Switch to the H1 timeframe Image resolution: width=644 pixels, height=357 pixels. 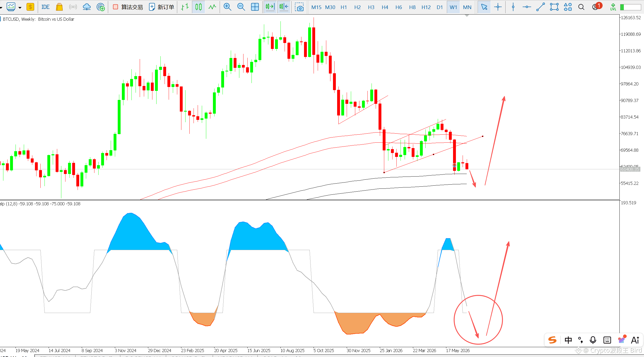[x=344, y=7]
